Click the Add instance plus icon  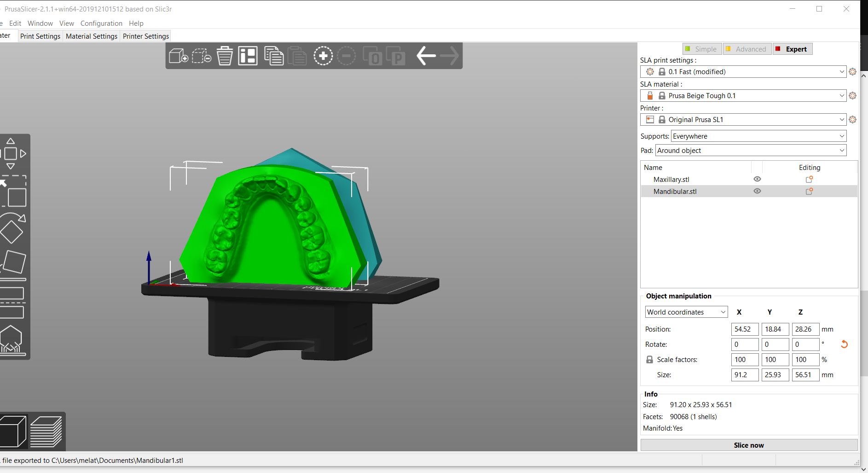coord(323,56)
